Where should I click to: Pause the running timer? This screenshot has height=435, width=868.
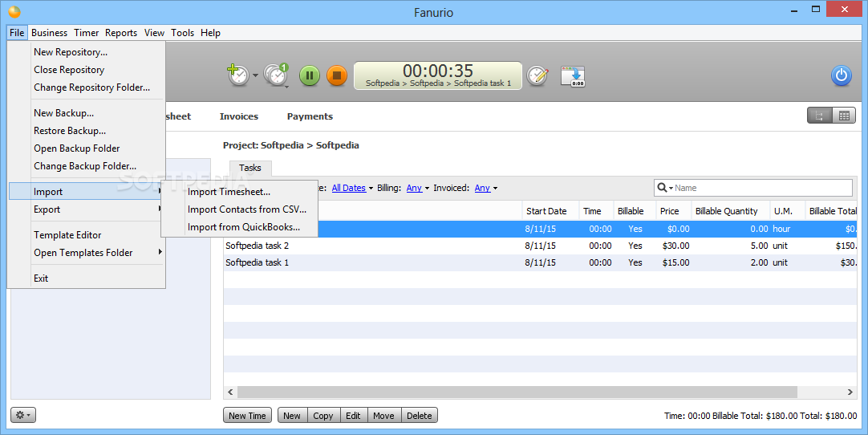coord(310,75)
